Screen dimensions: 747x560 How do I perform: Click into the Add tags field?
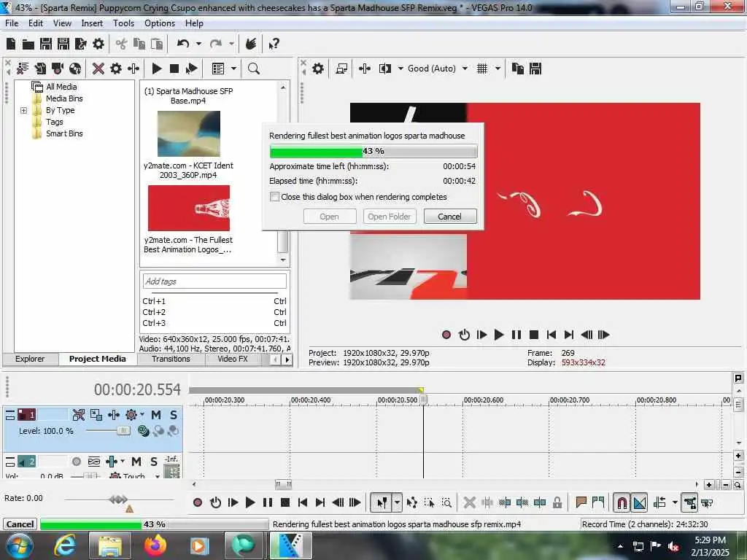click(x=214, y=281)
